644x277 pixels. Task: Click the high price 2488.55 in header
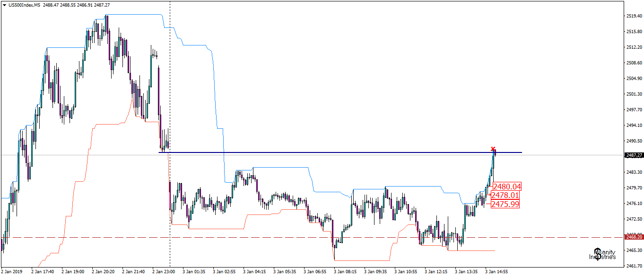tap(68, 4)
